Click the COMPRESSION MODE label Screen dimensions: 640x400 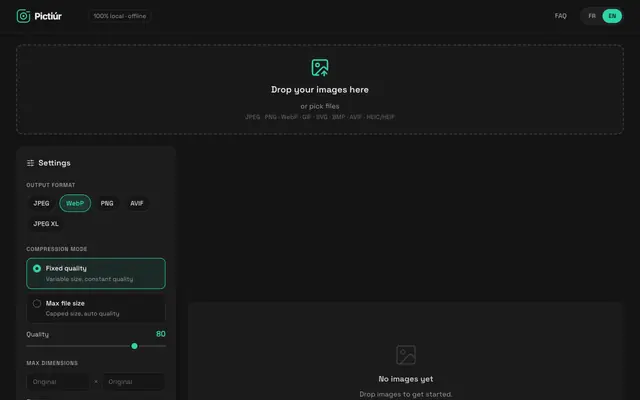pyautogui.click(x=57, y=249)
